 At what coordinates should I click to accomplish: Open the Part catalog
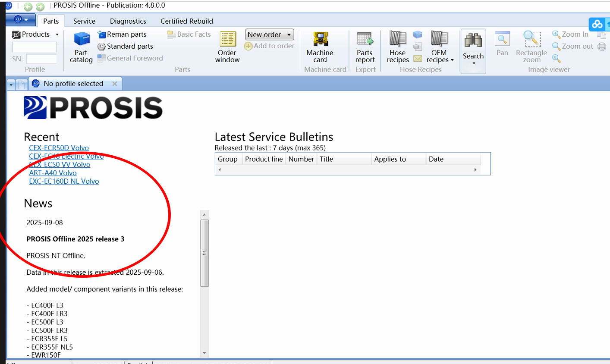[x=81, y=47]
